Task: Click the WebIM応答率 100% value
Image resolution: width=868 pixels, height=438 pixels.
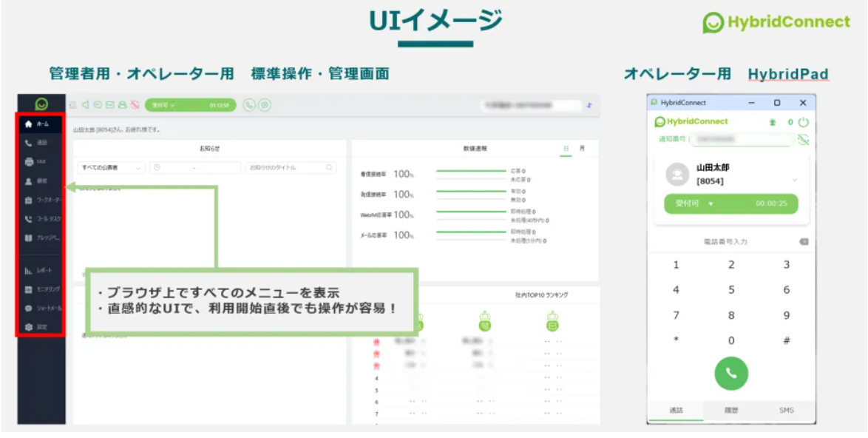Action: (x=404, y=215)
